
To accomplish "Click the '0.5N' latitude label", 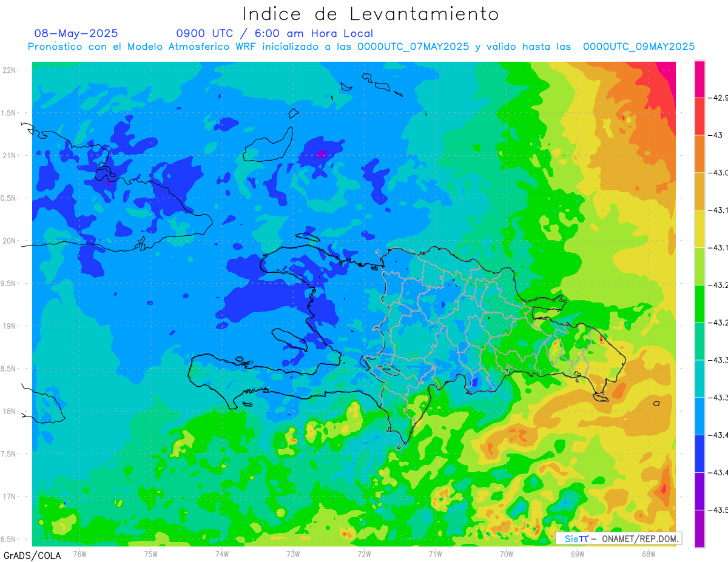I will (x=9, y=198).
